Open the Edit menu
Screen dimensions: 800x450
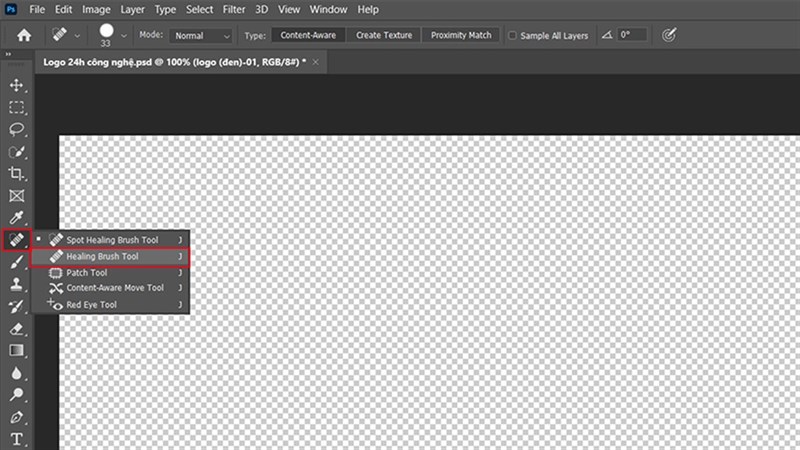[63, 9]
